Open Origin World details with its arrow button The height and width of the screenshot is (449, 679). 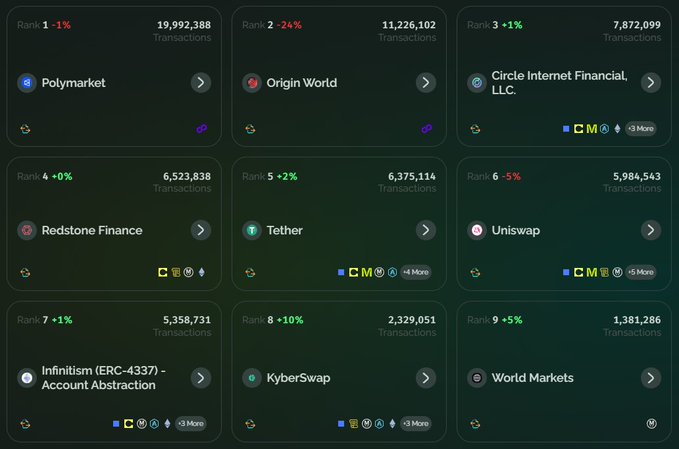pyautogui.click(x=426, y=83)
